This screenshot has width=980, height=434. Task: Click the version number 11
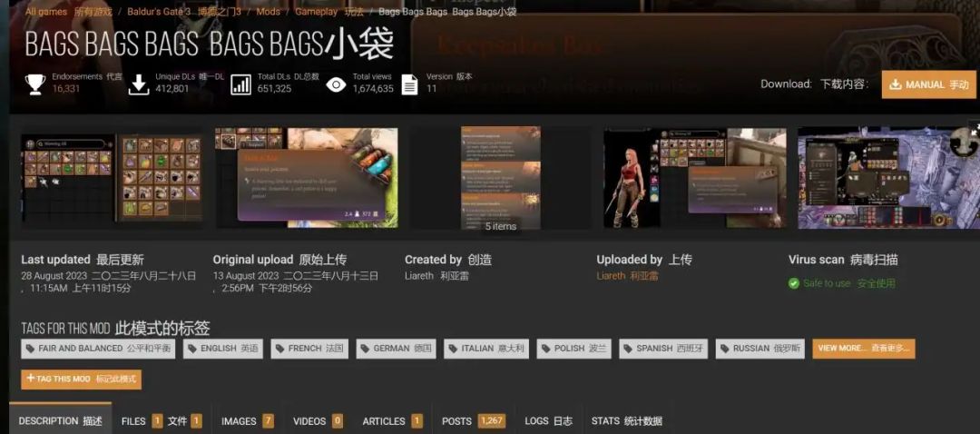(431, 89)
